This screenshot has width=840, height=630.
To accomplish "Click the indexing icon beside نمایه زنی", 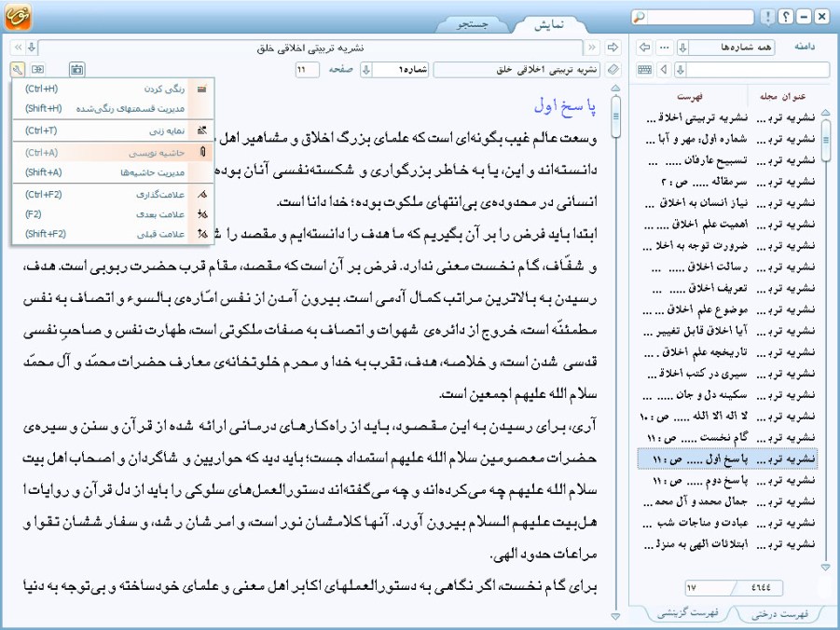I will [x=201, y=130].
